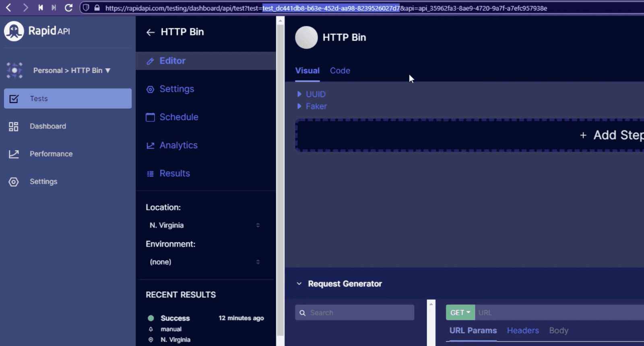Viewport: 644px width, 346px height.
Task: Open Settings in the left sidebar
Action: [43, 181]
